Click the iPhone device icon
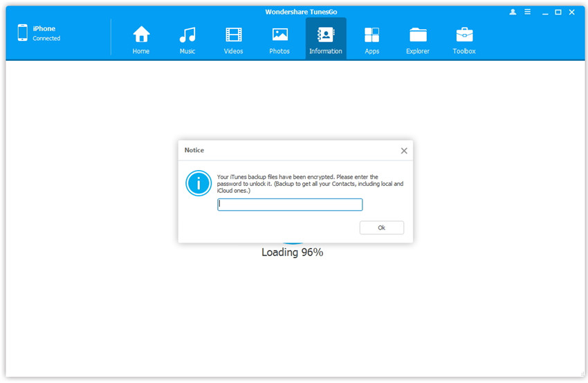 [23, 32]
